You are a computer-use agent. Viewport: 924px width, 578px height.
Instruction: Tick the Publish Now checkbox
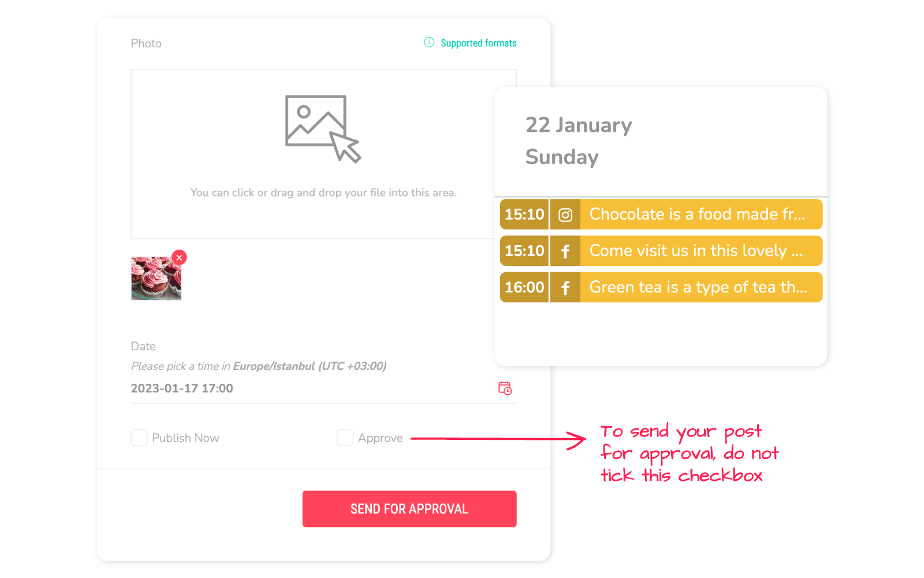click(x=139, y=438)
